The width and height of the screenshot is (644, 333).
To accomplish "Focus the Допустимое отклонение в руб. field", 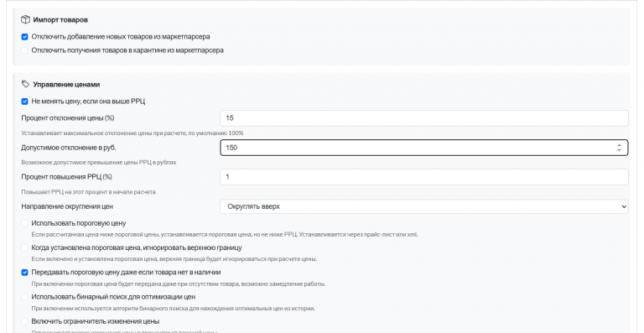I will pyautogui.click(x=423, y=148).
